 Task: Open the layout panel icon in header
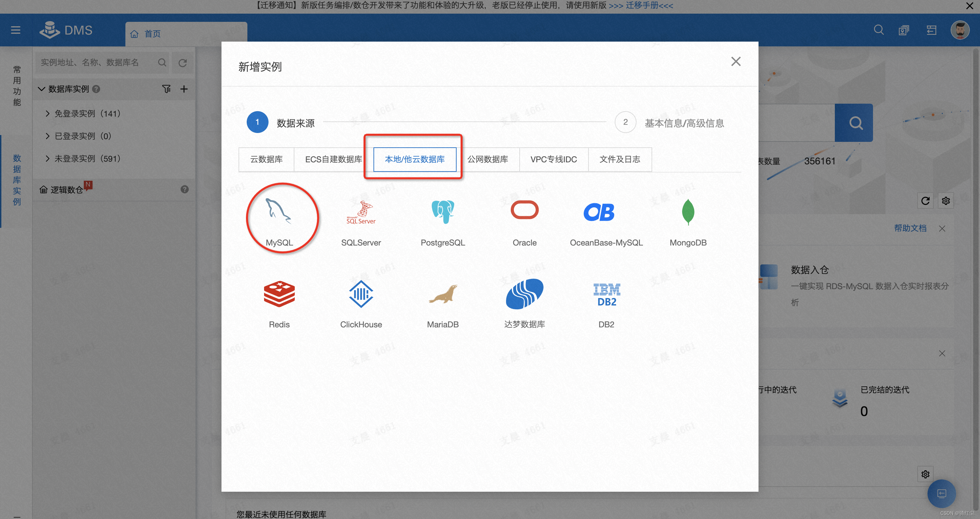931,30
